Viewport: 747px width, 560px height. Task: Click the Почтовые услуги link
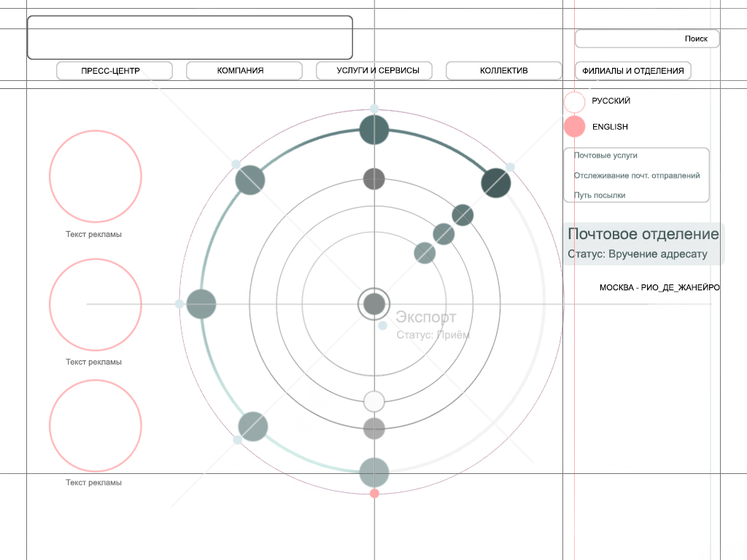pos(605,155)
